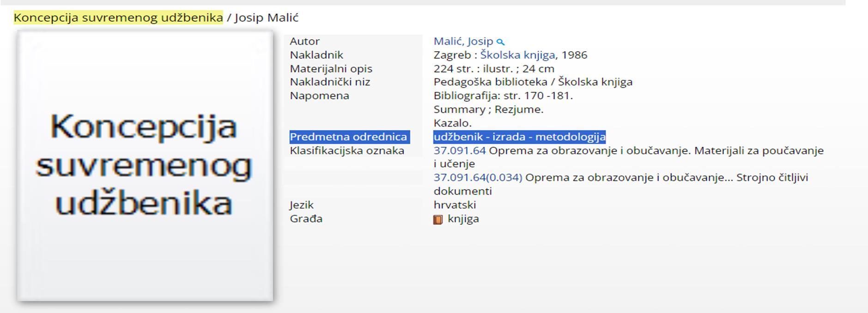This screenshot has height=313, width=868.
Task: Click the Nakladnički niz label
Action: click(330, 82)
